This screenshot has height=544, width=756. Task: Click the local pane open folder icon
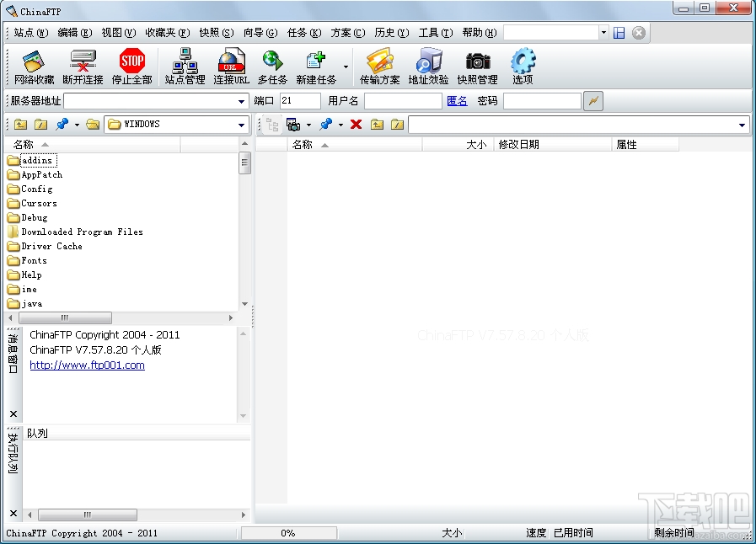(93, 125)
